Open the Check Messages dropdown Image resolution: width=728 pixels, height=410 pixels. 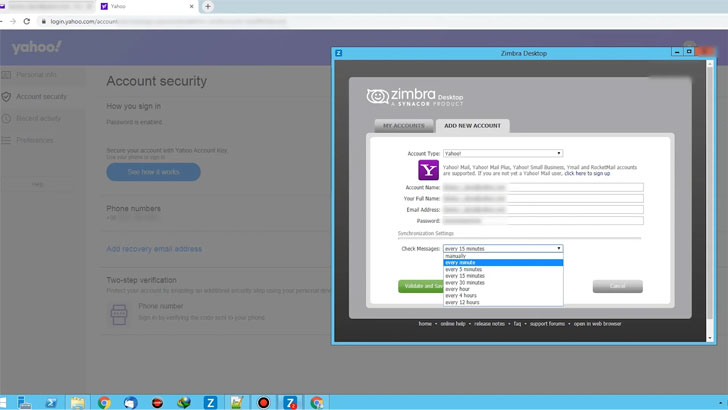point(503,248)
